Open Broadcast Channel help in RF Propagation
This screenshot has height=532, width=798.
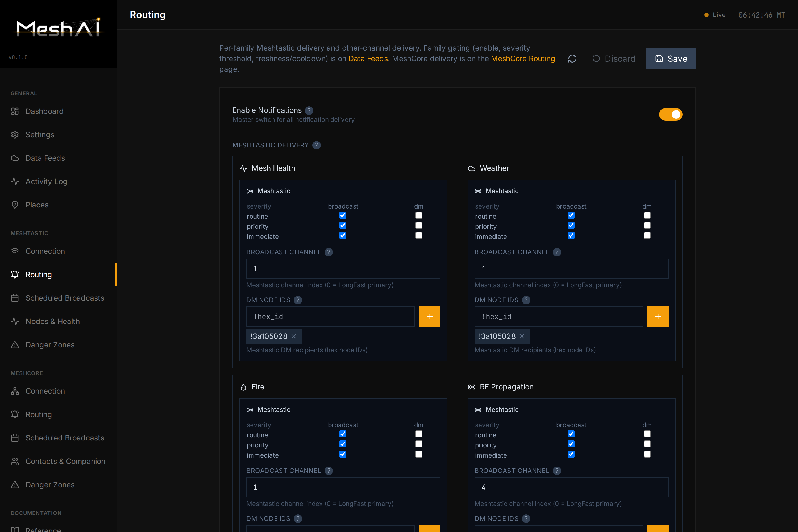557,471
